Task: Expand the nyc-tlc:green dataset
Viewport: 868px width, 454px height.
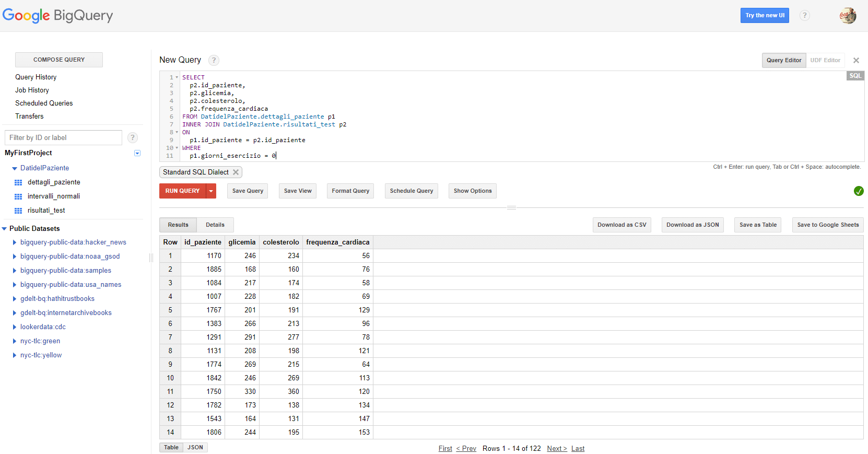Action: click(15, 341)
